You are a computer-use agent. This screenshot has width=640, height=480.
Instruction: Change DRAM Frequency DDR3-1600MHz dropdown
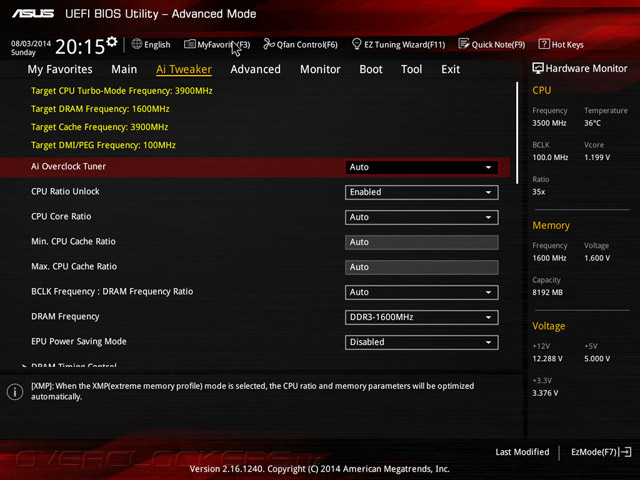(422, 317)
